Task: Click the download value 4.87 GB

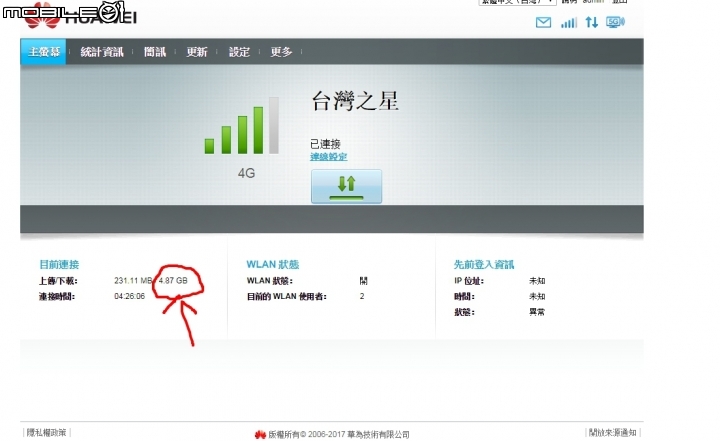Action: click(x=173, y=280)
